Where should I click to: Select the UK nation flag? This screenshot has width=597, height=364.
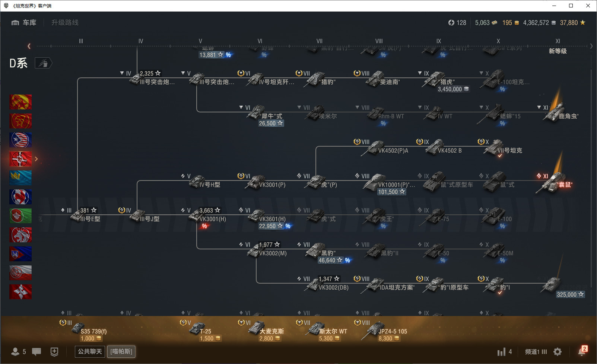pos(20,197)
